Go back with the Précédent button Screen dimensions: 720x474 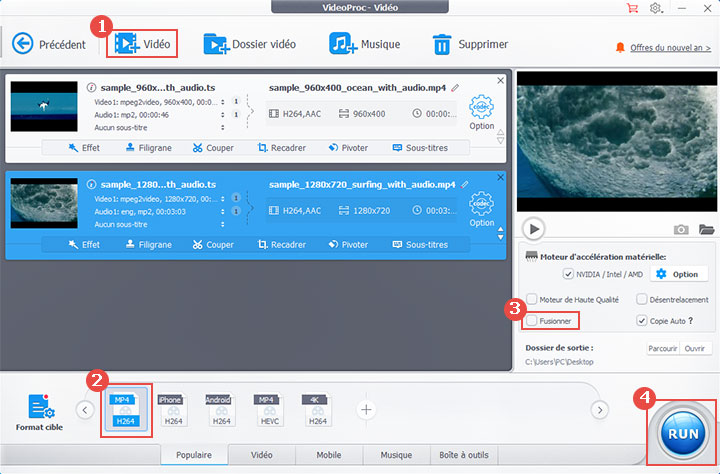click(x=49, y=44)
